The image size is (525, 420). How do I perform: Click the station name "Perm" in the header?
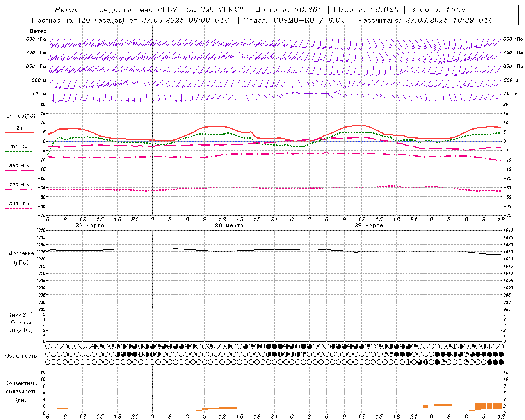(66, 10)
